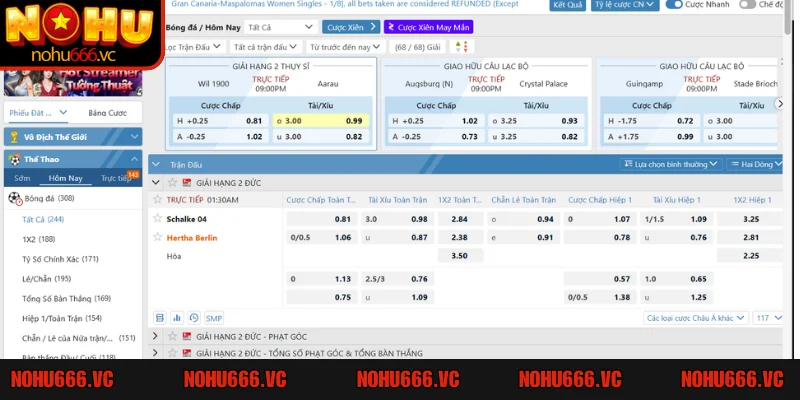Favorite the Giải Hạng 2 Đức league star
This screenshot has height=400, width=800.
pyautogui.click(x=172, y=183)
